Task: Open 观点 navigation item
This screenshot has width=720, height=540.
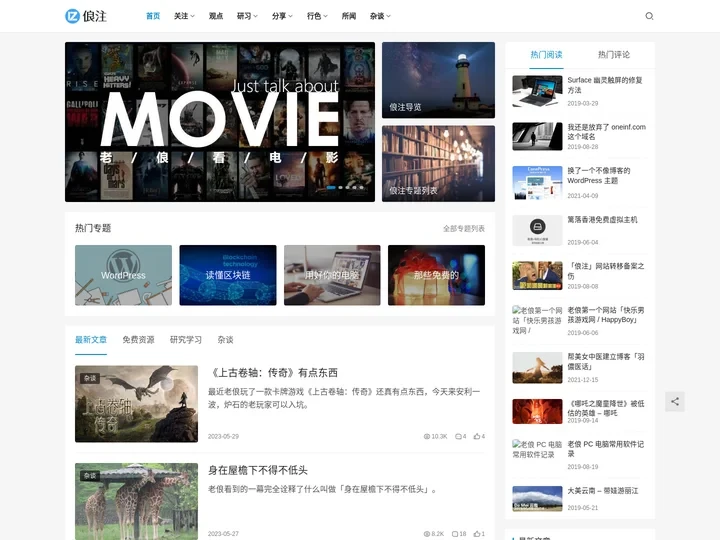Action: pos(216,16)
